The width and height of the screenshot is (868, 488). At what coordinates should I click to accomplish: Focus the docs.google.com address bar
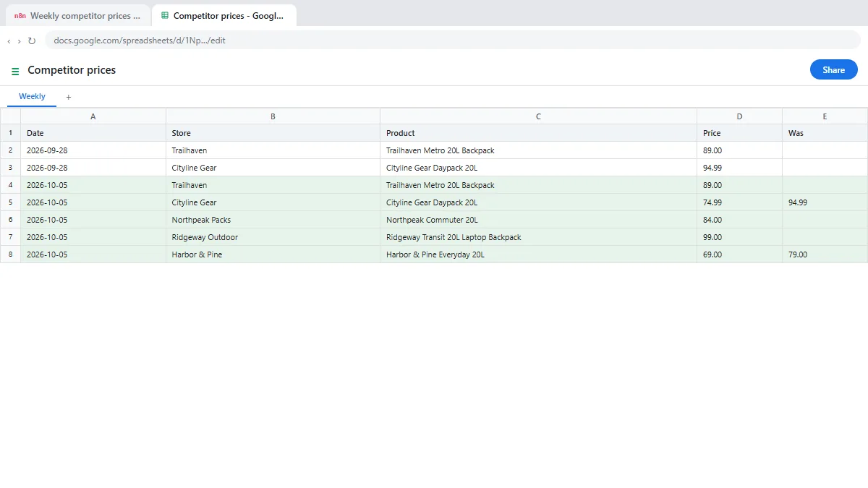[452, 40]
